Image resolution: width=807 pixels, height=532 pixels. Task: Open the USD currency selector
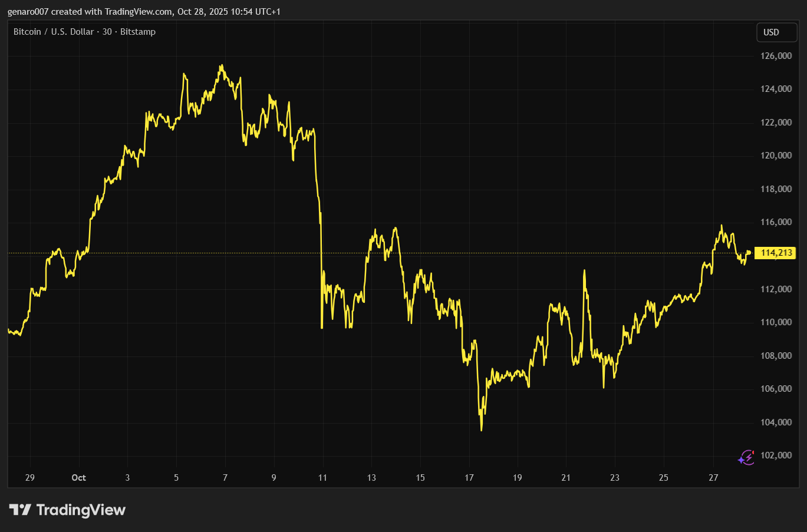[x=777, y=32]
